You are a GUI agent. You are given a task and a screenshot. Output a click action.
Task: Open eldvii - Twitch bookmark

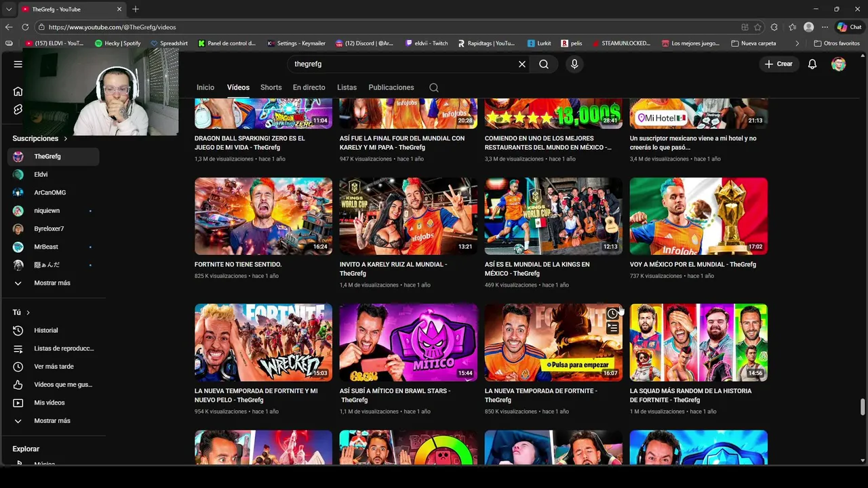click(427, 43)
